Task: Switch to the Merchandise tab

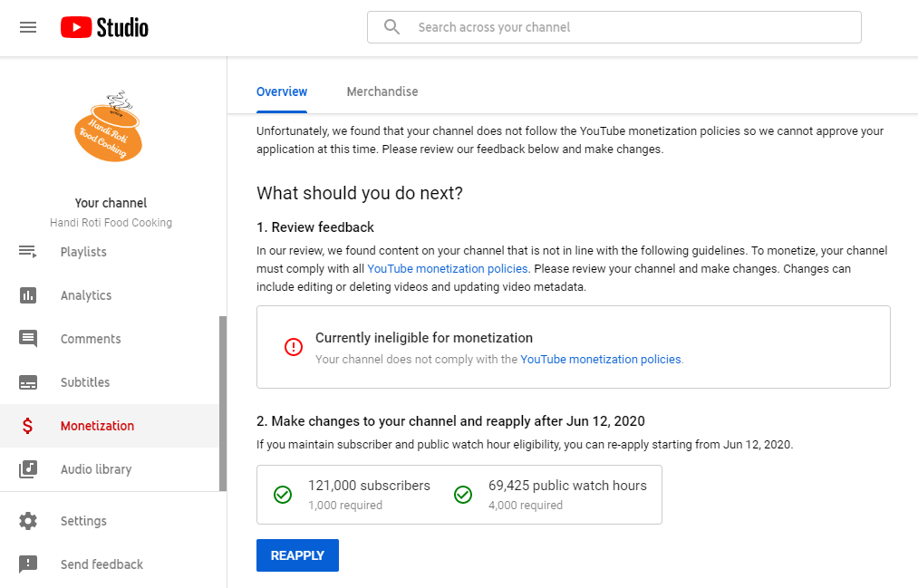Action: click(382, 92)
